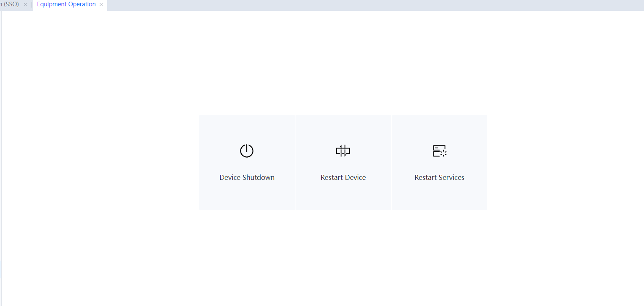Select the Restart Services card tile
Image resolution: width=644 pixels, height=306 pixels.
[x=439, y=193]
